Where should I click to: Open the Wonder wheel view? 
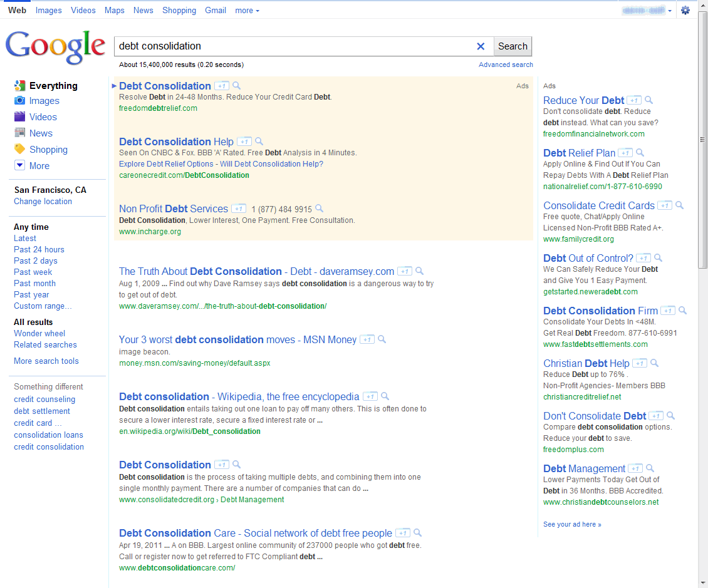[39, 334]
